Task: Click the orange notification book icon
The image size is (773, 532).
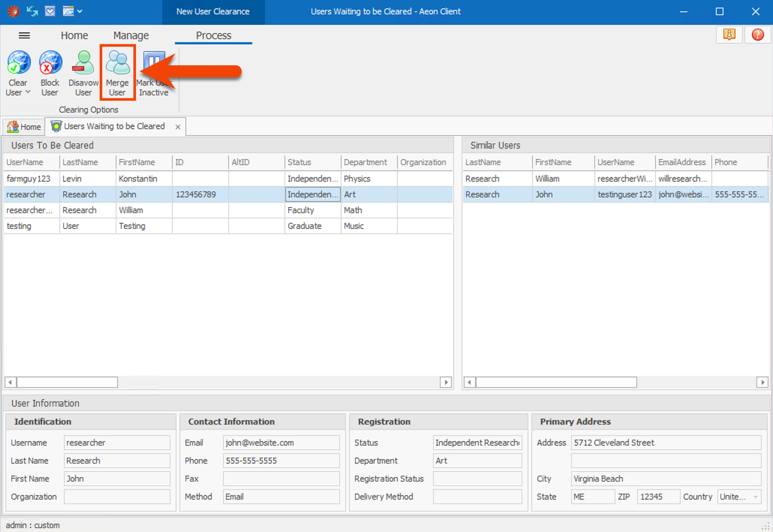Action: tap(729, 35)
